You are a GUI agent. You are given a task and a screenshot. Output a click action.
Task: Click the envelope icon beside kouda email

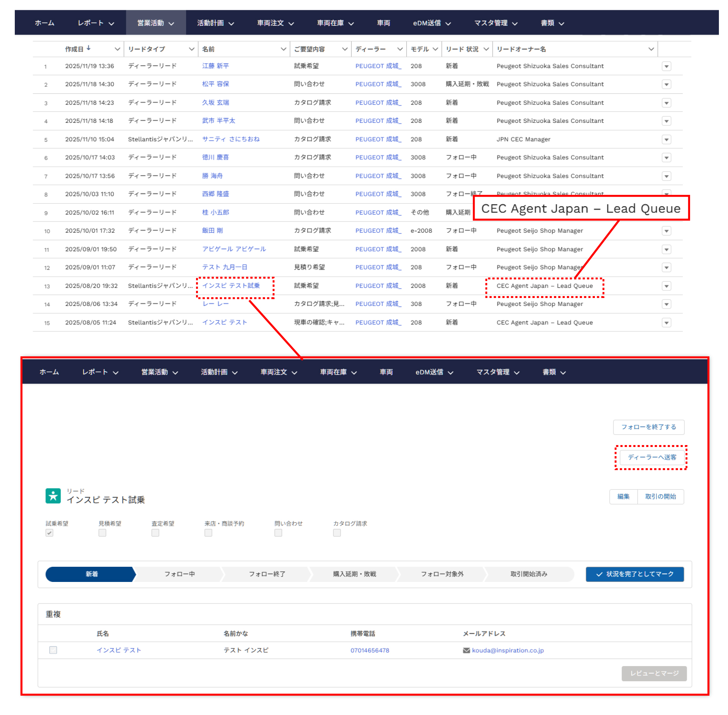pyautogui.click(x=466, y=650)
